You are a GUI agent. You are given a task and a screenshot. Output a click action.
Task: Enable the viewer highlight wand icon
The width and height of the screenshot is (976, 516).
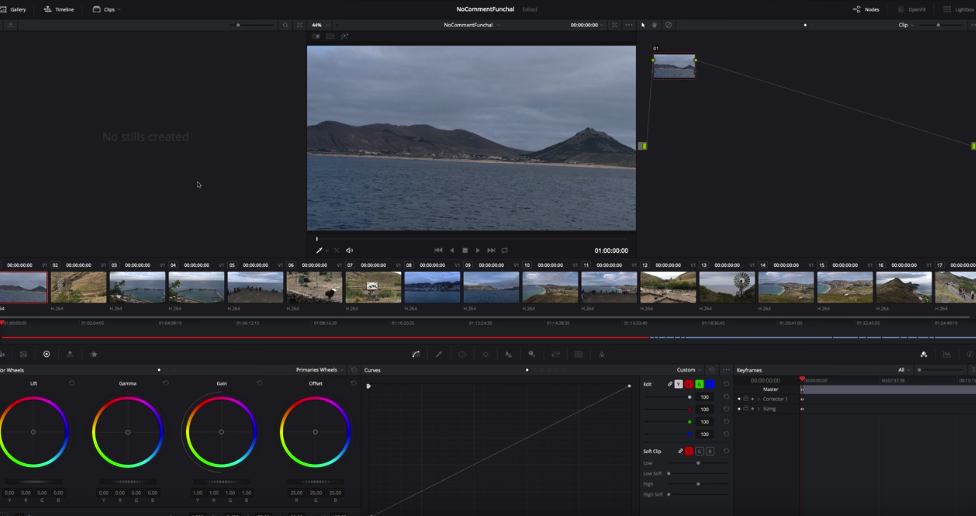tap(344, 36)
